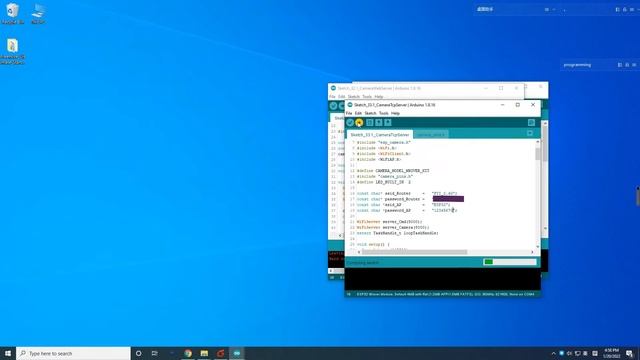Click the void setup() line
Screen dimensions: 640x360
point(373,244)
